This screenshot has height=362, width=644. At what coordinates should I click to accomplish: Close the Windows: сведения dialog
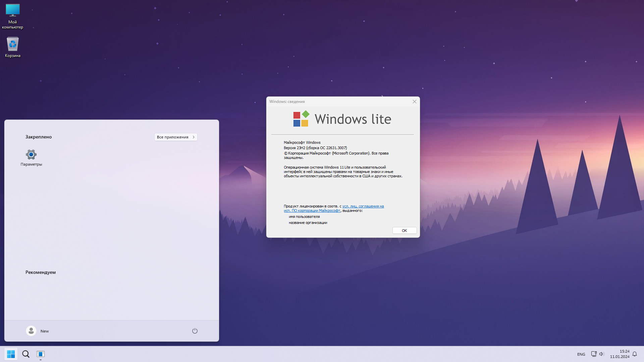[414, 102]
